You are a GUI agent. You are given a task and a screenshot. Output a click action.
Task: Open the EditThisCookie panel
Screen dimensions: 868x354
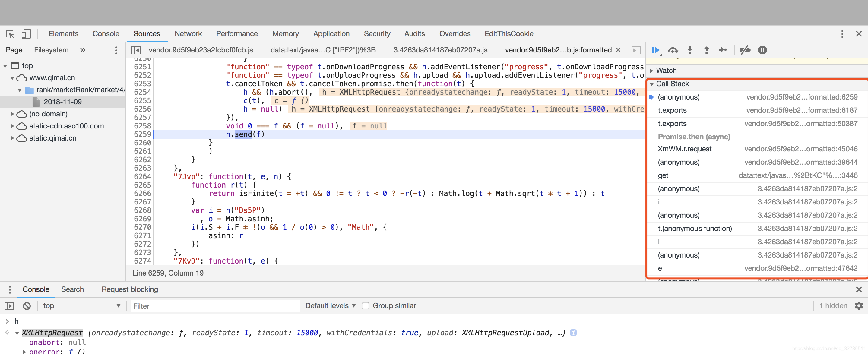[x=509, y=34]
